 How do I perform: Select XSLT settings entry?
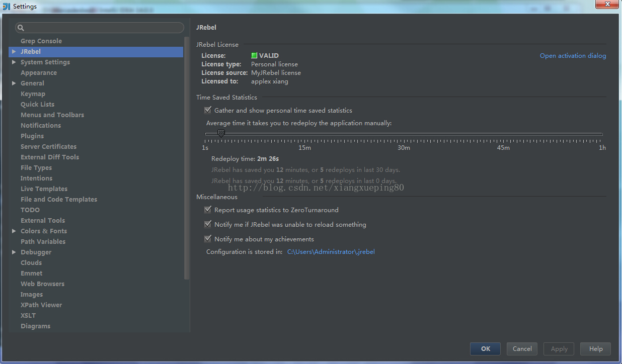click(x=28, y=316)
